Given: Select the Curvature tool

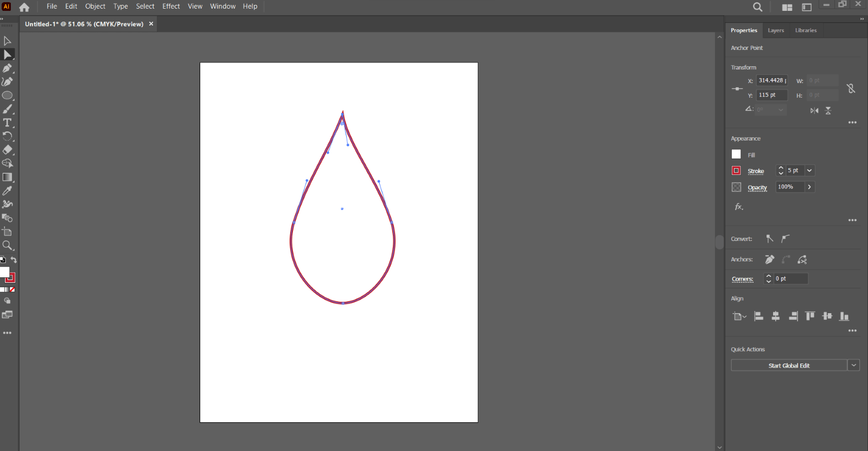Looking at the screenshot, I should click(x=8, y=81).
